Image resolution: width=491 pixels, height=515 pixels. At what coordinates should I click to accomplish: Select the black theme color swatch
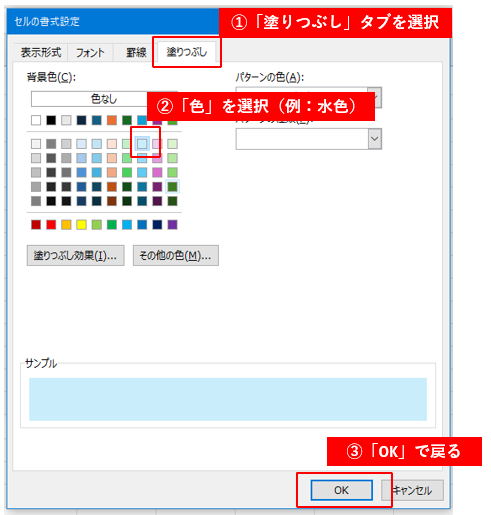click(51, 120)
